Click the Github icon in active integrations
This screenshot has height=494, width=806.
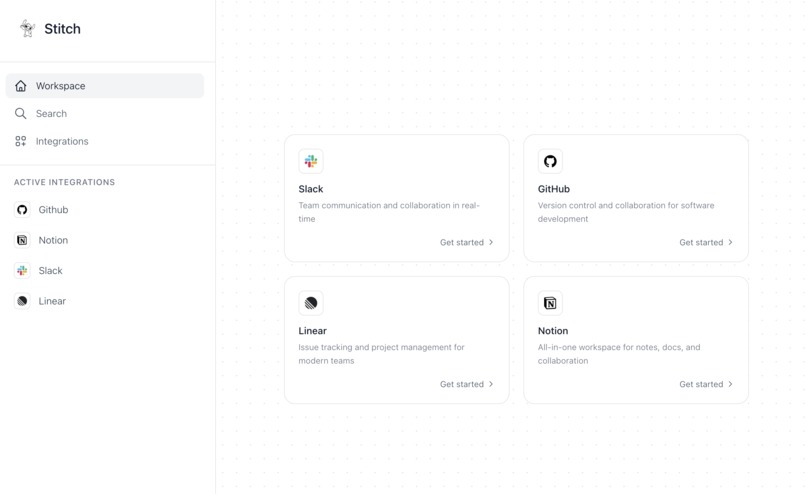pos(22,210)
